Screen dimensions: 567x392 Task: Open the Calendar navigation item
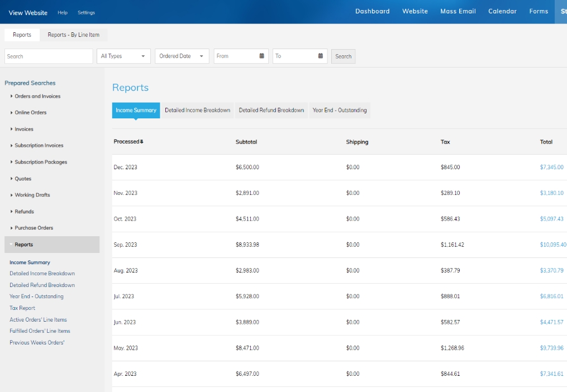(x=502, y=11)
